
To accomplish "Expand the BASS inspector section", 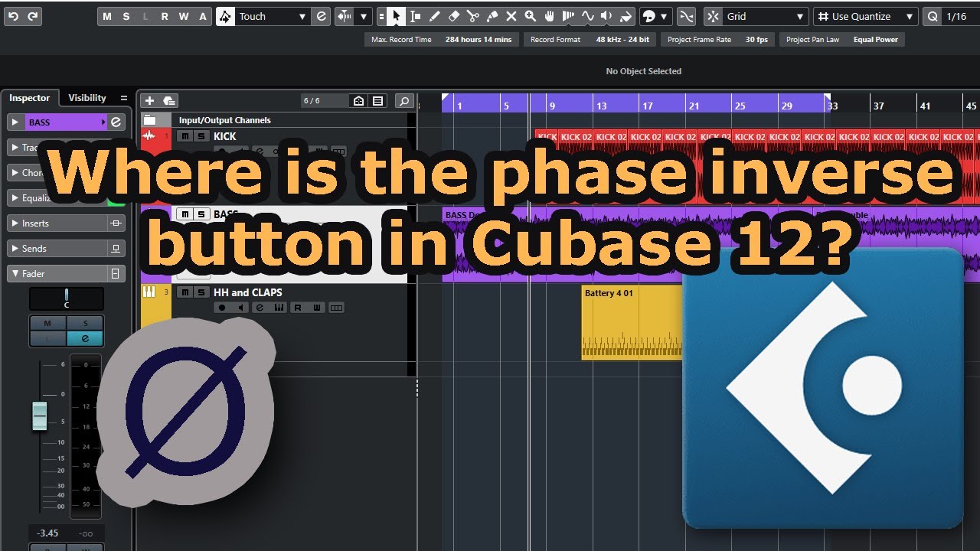I will [x=15, y=122].
